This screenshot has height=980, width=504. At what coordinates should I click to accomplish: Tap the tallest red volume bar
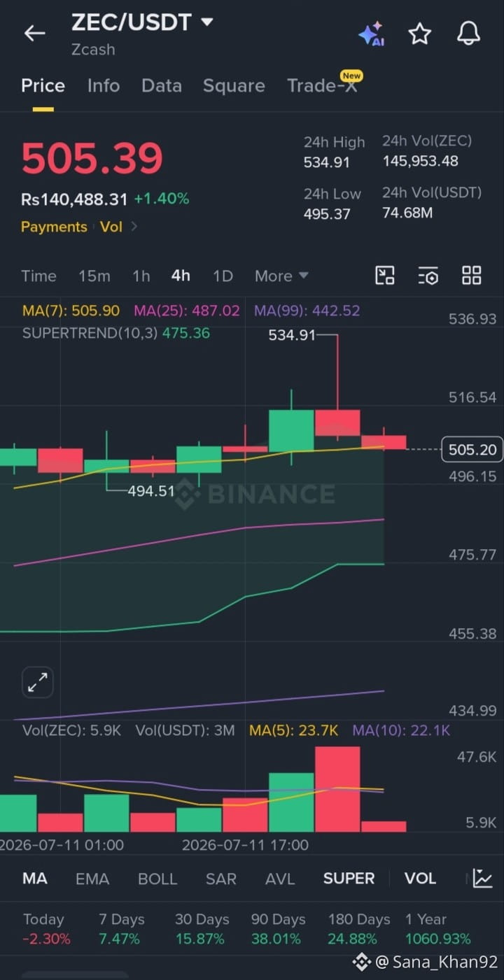(337, 789)
